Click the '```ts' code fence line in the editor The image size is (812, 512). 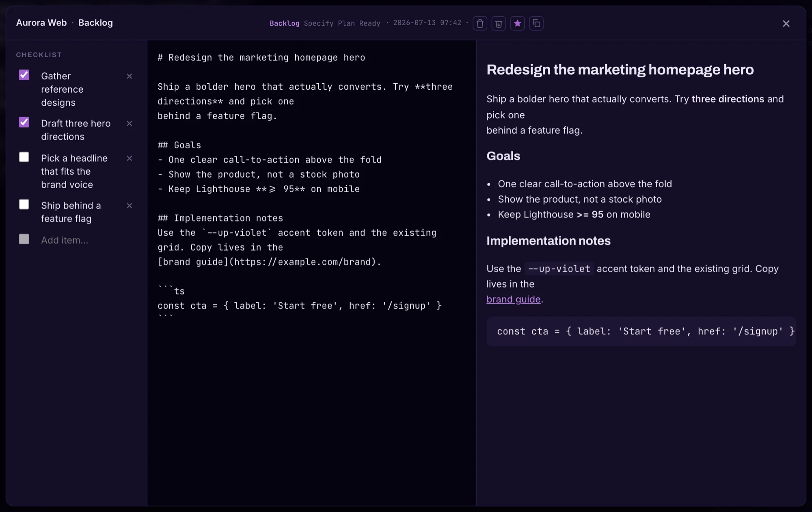pyautogui.click(x=171, y=291)
